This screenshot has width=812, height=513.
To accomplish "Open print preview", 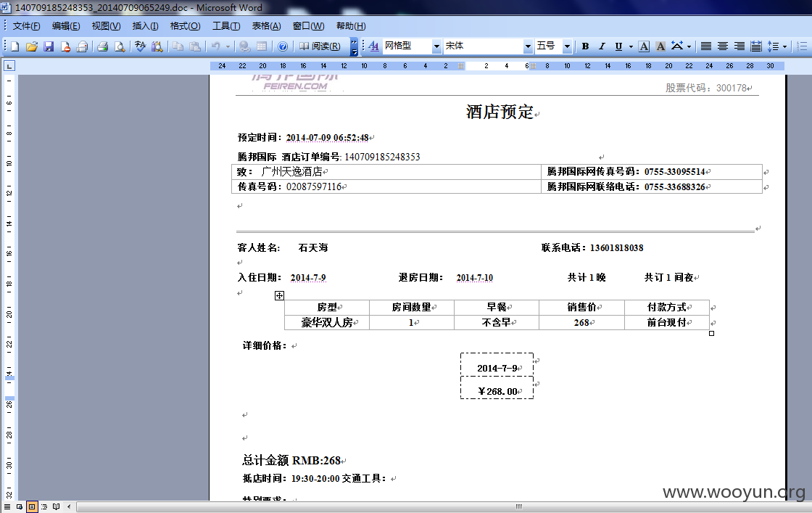I will click(120, 46).
